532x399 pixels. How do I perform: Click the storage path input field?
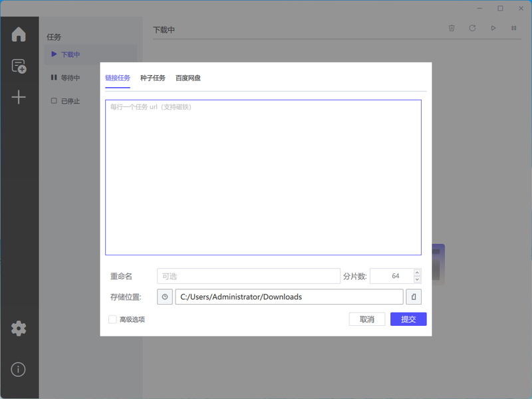(289, 297)
